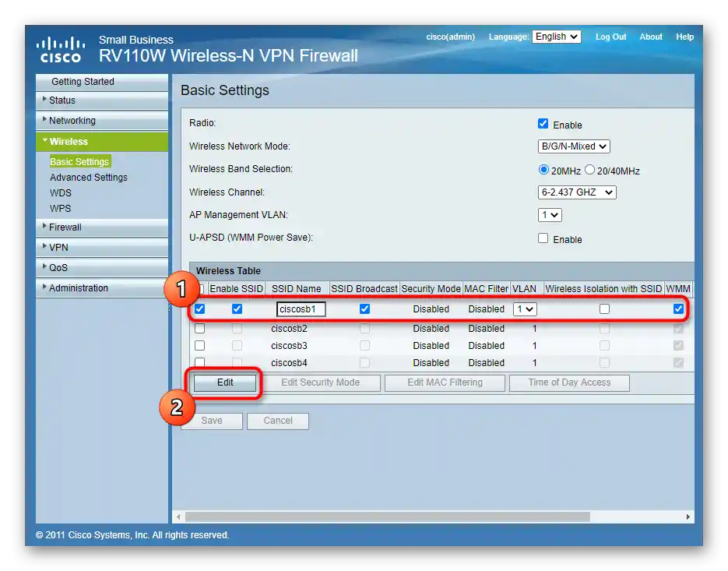The height and width of the screenshot is (571, 728).
Task: Click the scrollbar left arrow
Action: [x=178, y=516]
